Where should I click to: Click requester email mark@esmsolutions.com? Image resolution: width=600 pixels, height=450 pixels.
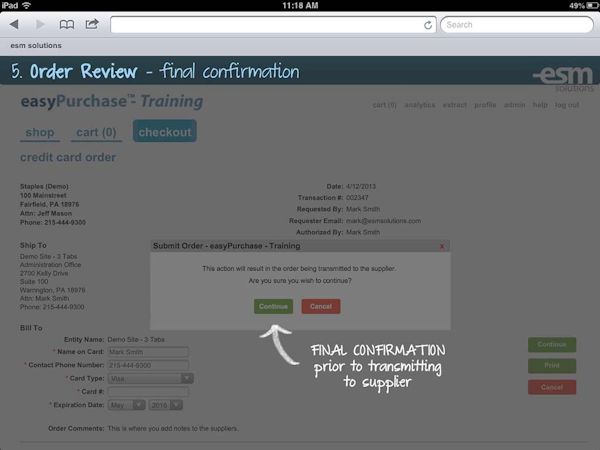tap(383, 221)
